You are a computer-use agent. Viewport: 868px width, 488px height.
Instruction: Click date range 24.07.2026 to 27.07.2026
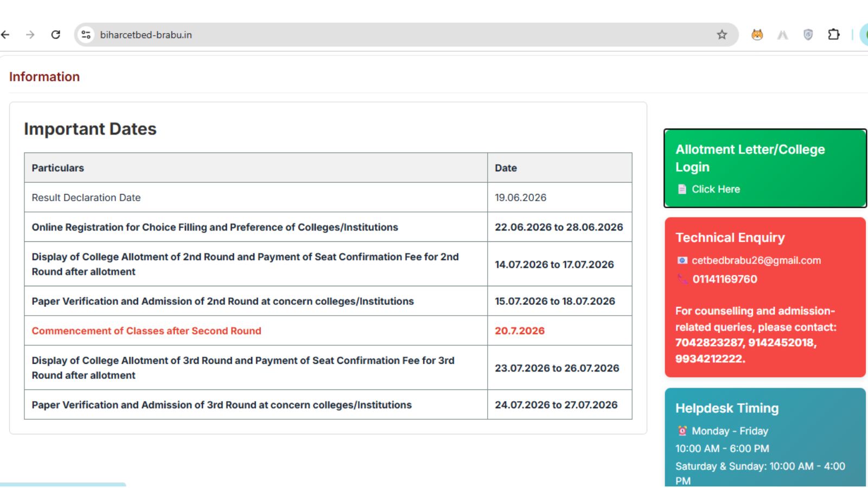556,405
